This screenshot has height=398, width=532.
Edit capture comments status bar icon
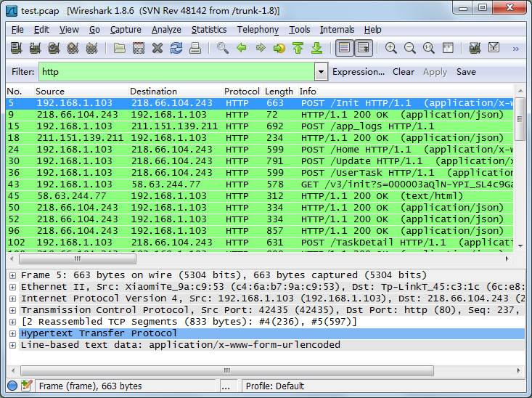click(x=26, y=386)
